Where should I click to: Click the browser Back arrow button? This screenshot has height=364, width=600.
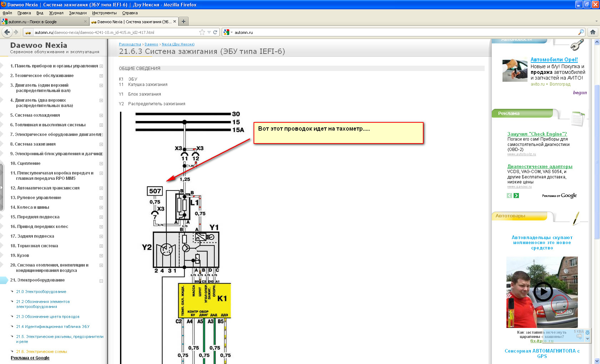click(x=7, y=32)
